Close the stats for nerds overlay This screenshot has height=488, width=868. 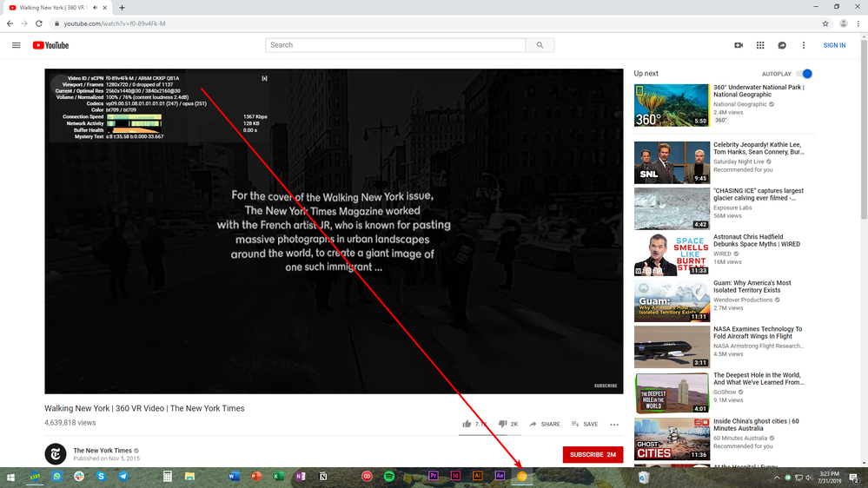(265, 78)
